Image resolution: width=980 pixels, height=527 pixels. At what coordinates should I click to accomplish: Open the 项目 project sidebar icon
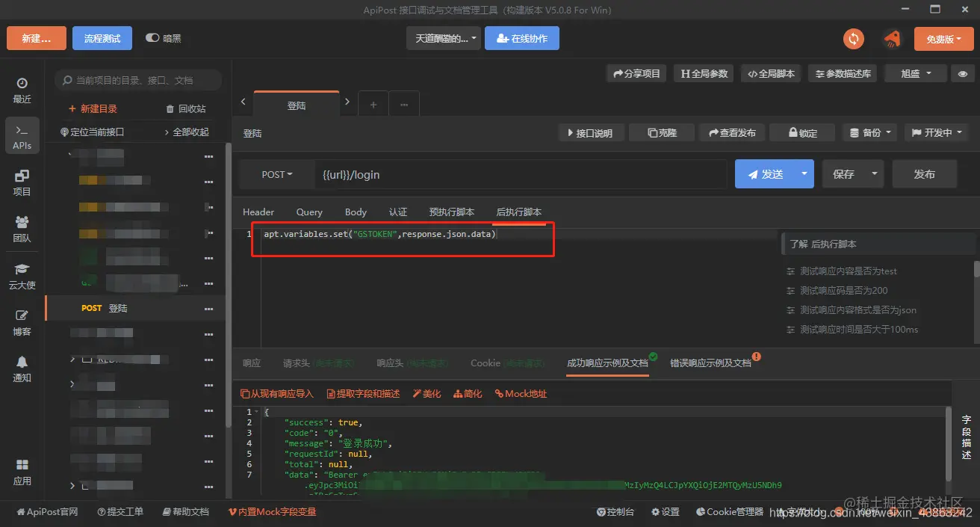point(22,182)
